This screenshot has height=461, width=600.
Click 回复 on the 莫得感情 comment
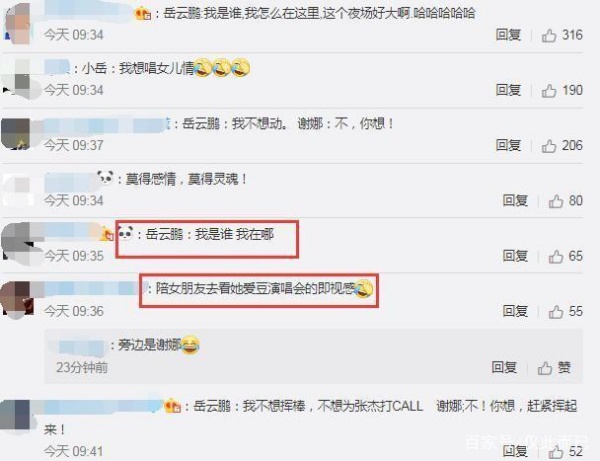pos(515,200)
